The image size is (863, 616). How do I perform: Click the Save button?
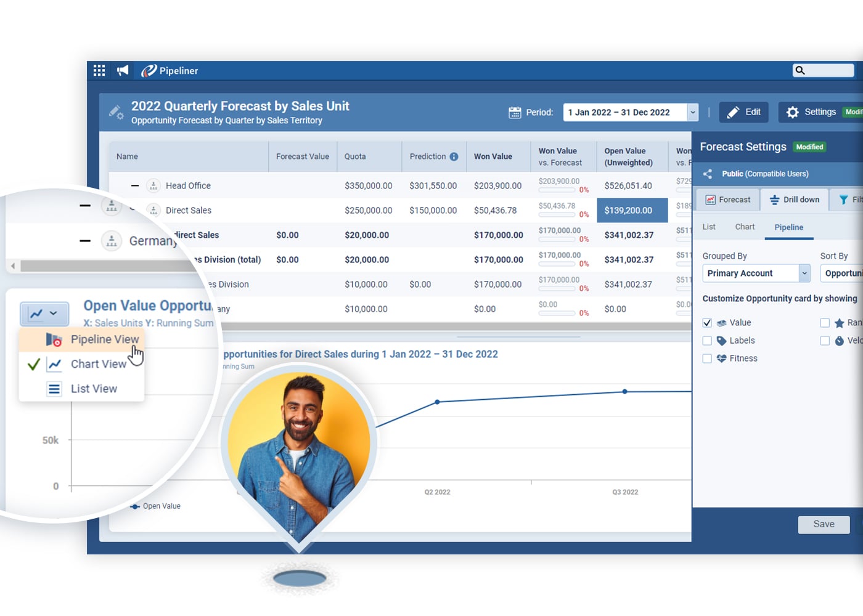point(824,524)
